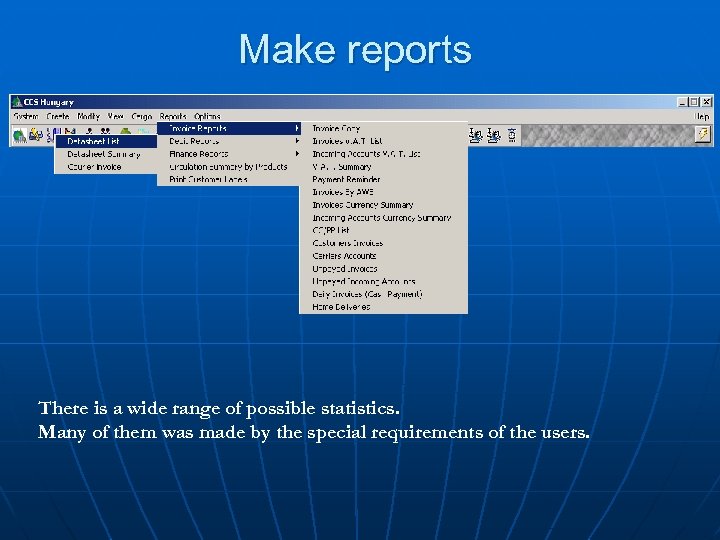Screen dimensions: 720x540
Task: Choose Incoming Accounts Currency Summary
Action: pyautogui.click(x=383, y=218)
